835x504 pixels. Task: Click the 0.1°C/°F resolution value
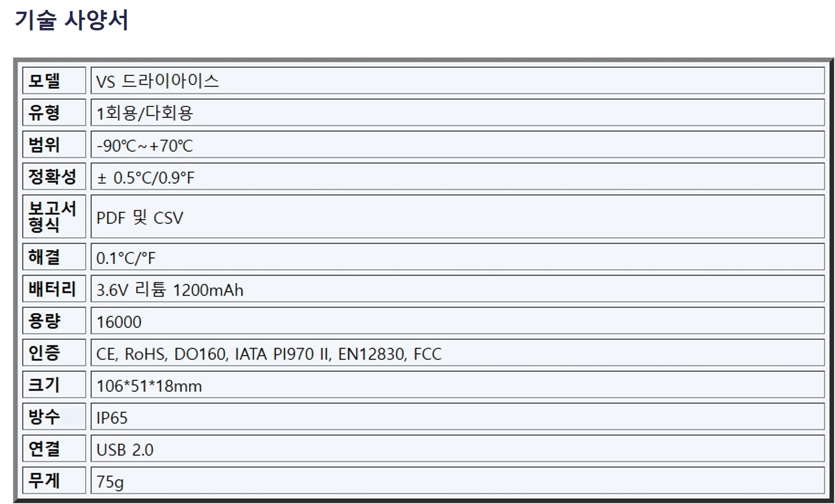click(126, 258)
